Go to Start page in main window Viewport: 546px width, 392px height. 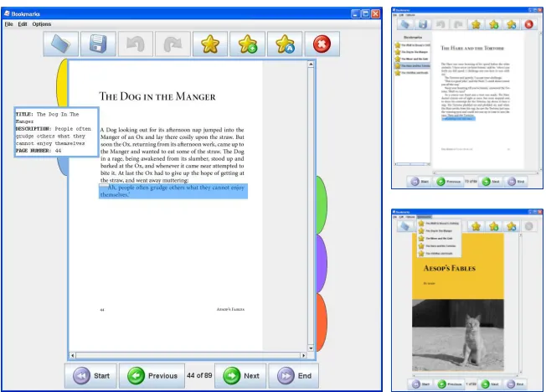point(91,375)
